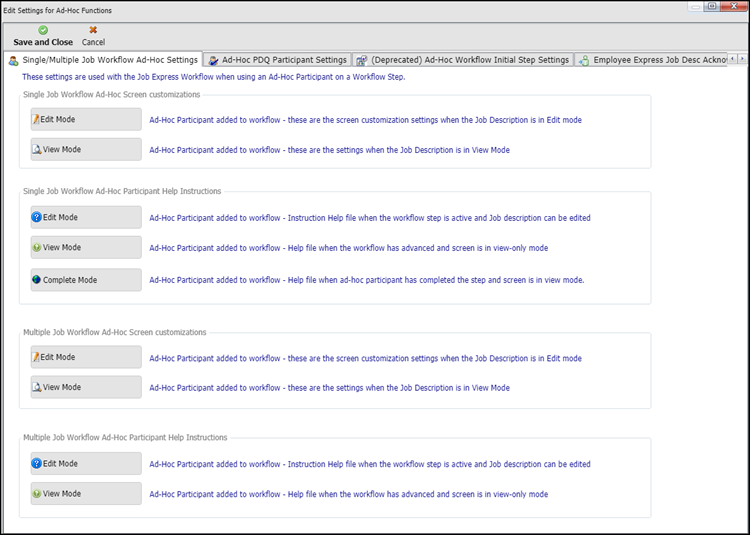
Task: Open View Mode under Single Job Screen customizations
Action: pos(86,150)
